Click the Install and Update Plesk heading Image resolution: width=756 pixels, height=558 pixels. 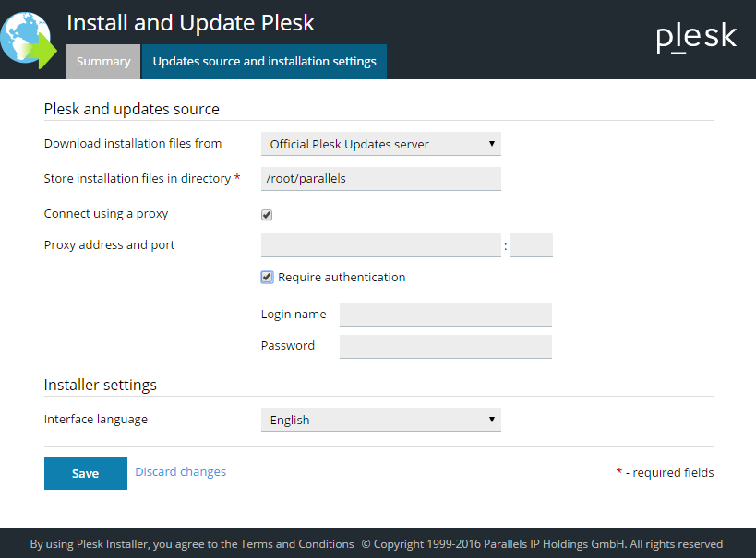(190, 23)
